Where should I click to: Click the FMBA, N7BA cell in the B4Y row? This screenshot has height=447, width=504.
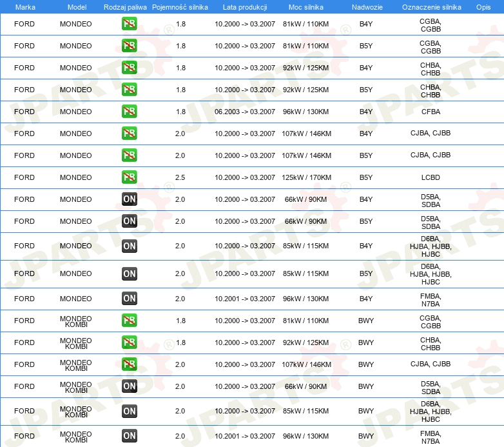(x=431, y=300)
